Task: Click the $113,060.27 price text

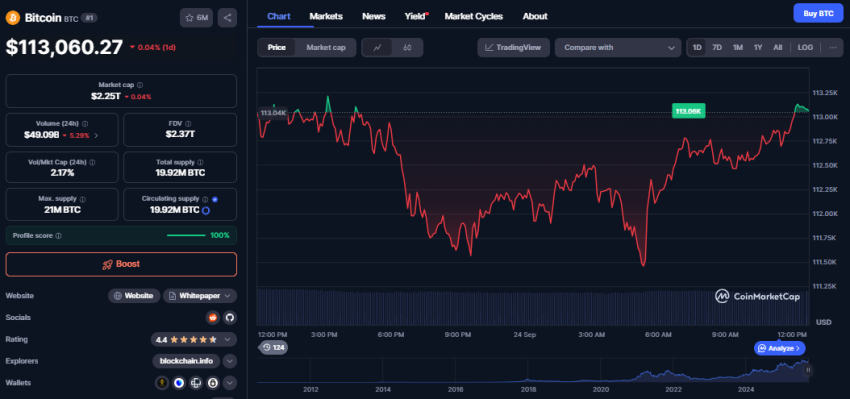Action: 65,47
